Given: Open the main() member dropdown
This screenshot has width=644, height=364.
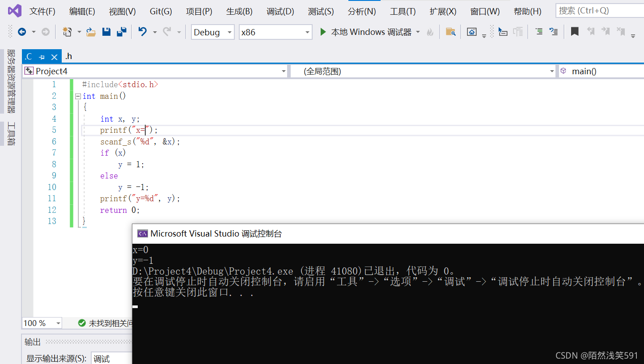Looking at the screenshot, I should click(x=601, y=71).
